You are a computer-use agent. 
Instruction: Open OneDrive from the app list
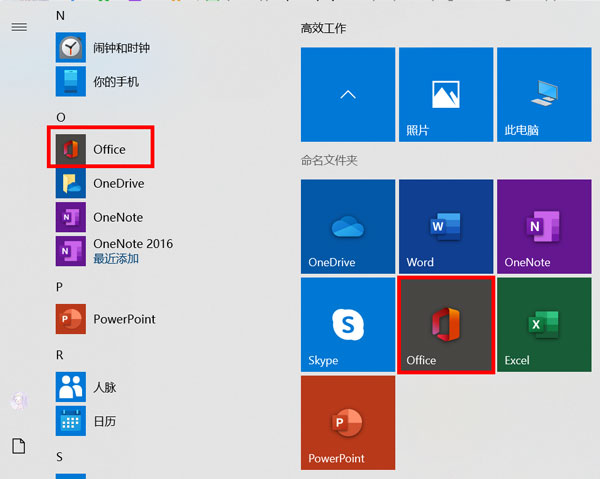[100, 183]
